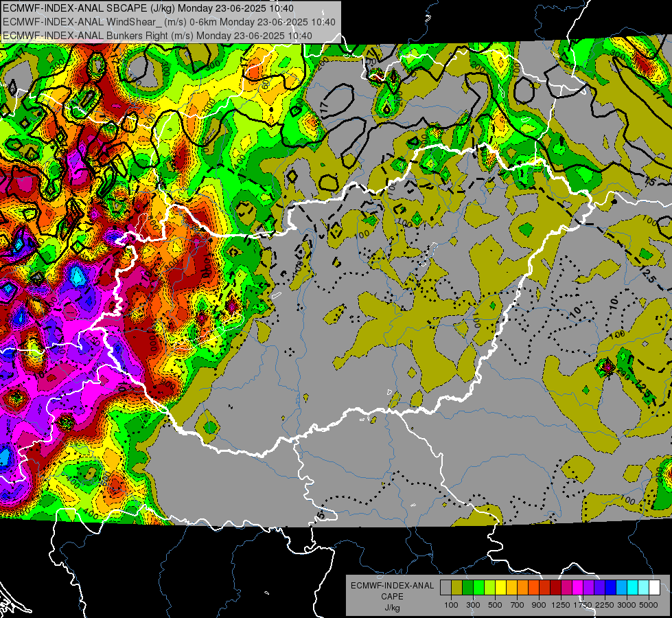
Task: Select the bright cyan legend swatch
Action: click(x=633, y=588)
